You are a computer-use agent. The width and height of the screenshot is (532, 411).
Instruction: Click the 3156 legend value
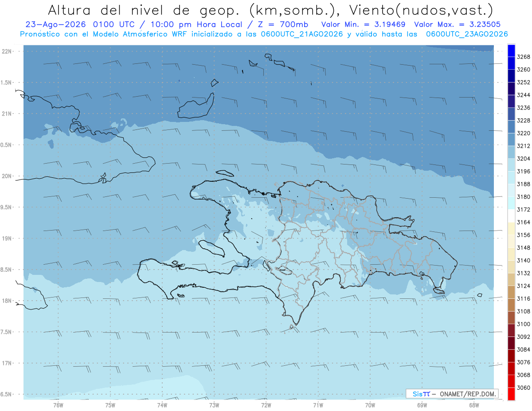pos(524,235)
